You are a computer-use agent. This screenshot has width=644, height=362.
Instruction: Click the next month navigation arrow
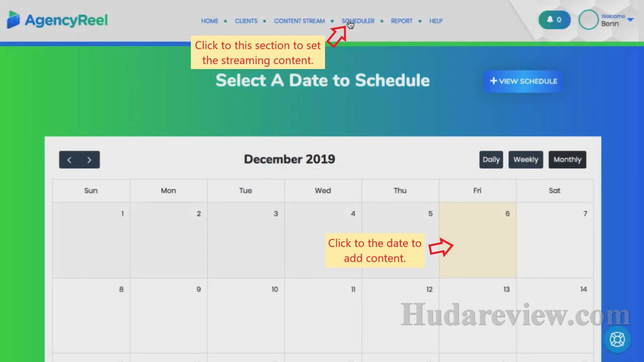pyautogui.click(x=89, y=160)
